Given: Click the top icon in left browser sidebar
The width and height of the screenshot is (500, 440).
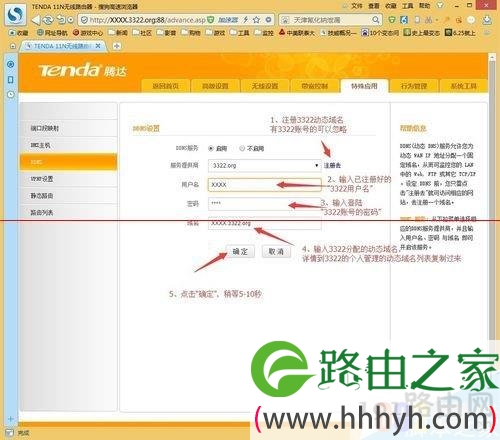Looking at the screenshot, I should coord(11,64).
